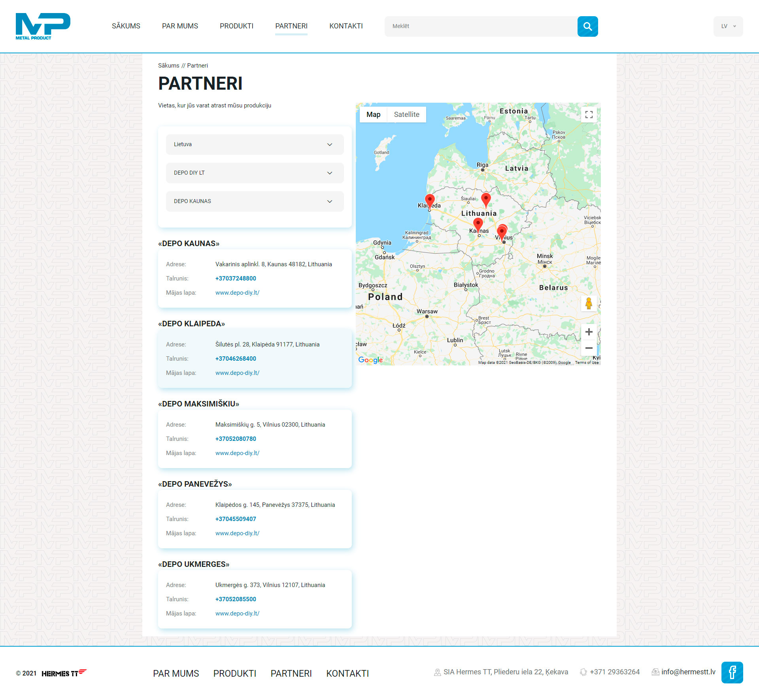Zoom in the map with plus button
The image size is (759, 700).
click(589, 332)
